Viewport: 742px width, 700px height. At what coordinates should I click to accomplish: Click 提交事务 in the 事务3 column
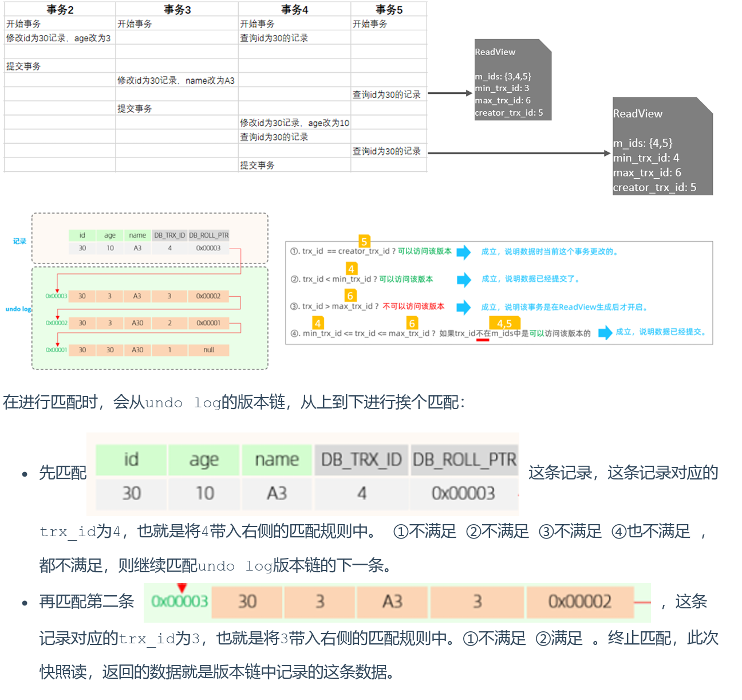pyautogui.click(x=135, y=108)
